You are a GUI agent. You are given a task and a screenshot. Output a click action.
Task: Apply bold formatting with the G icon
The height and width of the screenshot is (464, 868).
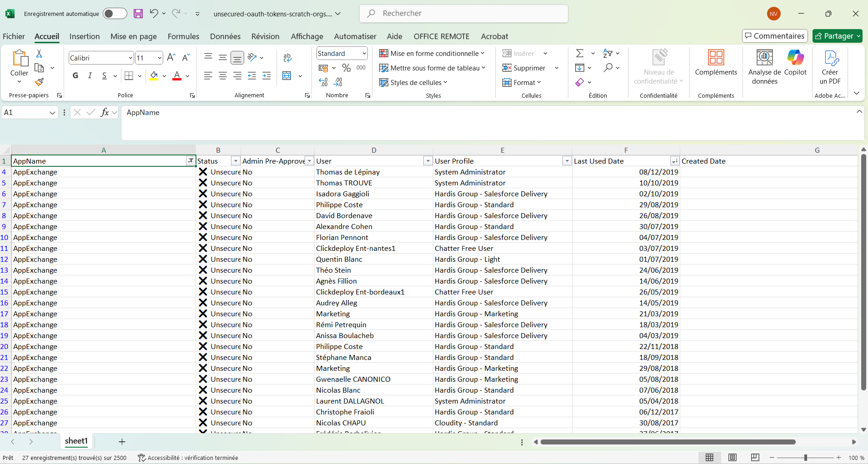pos(75,75)
